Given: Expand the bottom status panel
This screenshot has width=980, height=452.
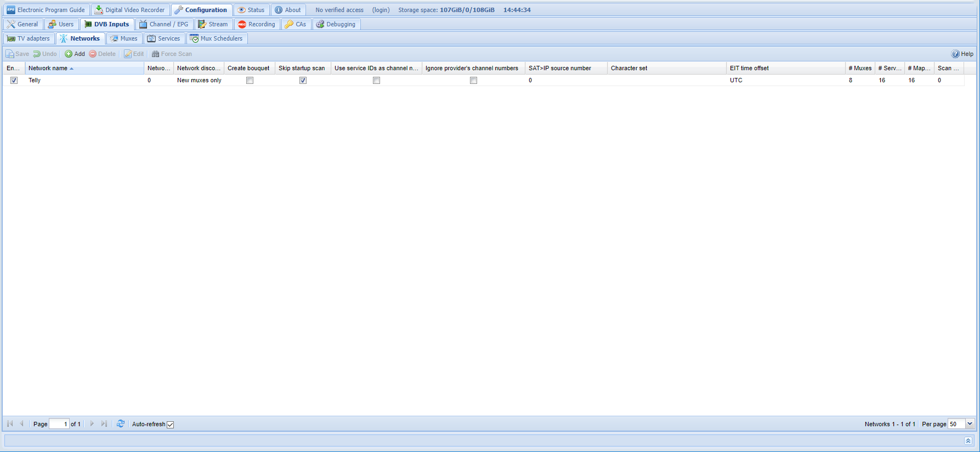Looking at the screenshot, I should point(968,440).
